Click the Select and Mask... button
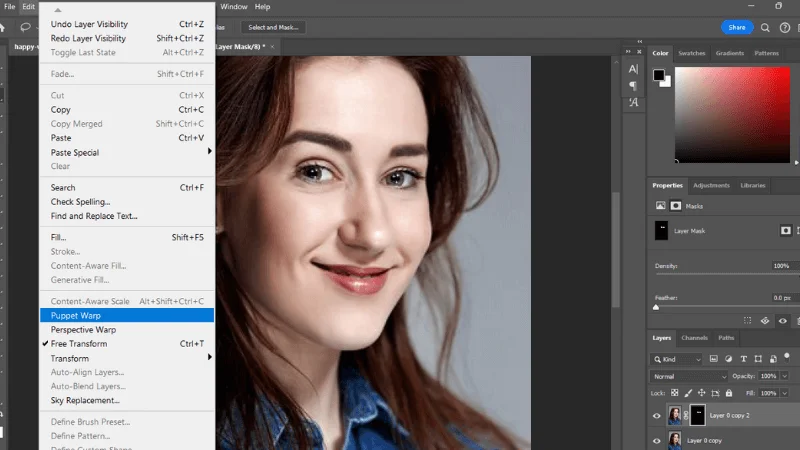The height and width of the screenshot is (450, 800). click(x=273, y=28)
